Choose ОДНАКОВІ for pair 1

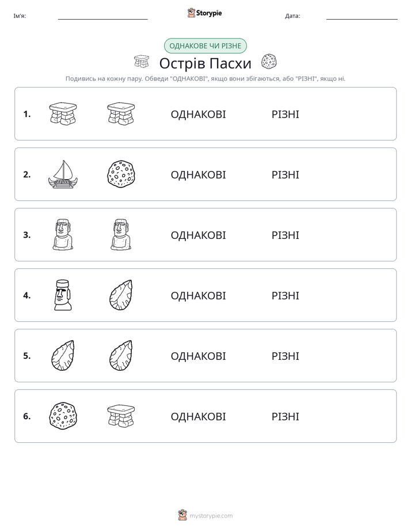click(198, 115)
